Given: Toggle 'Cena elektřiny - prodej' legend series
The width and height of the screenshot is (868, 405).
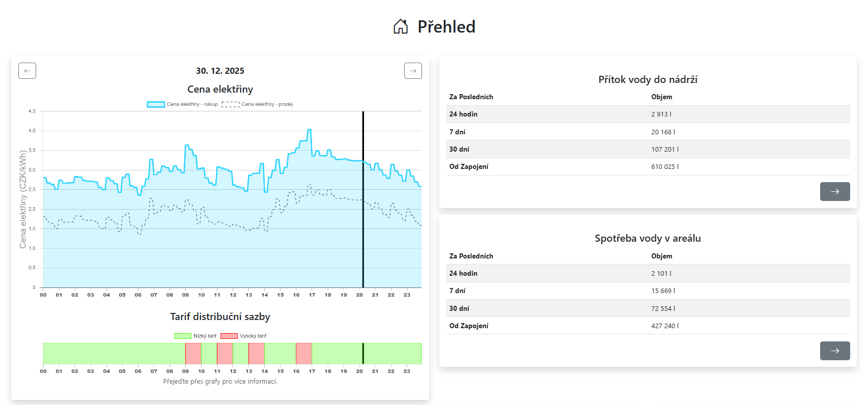Looking at the screenshot, I should click(x=267, y=104).
